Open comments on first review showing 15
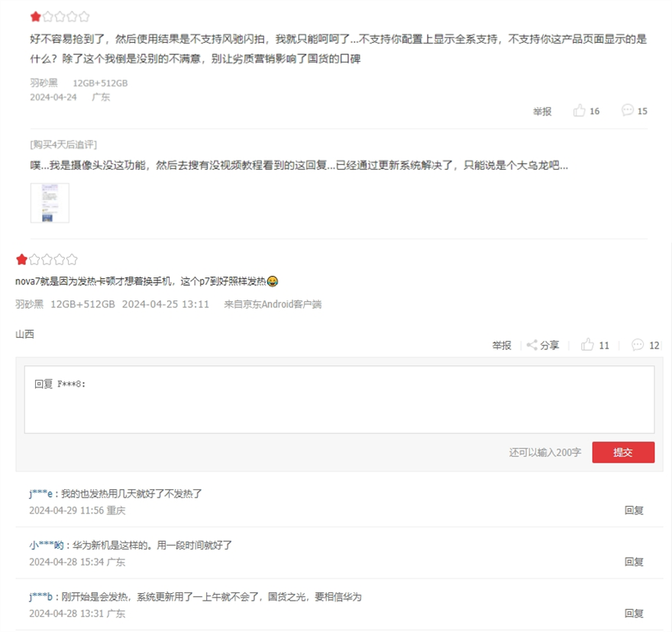 coord(635,111)
